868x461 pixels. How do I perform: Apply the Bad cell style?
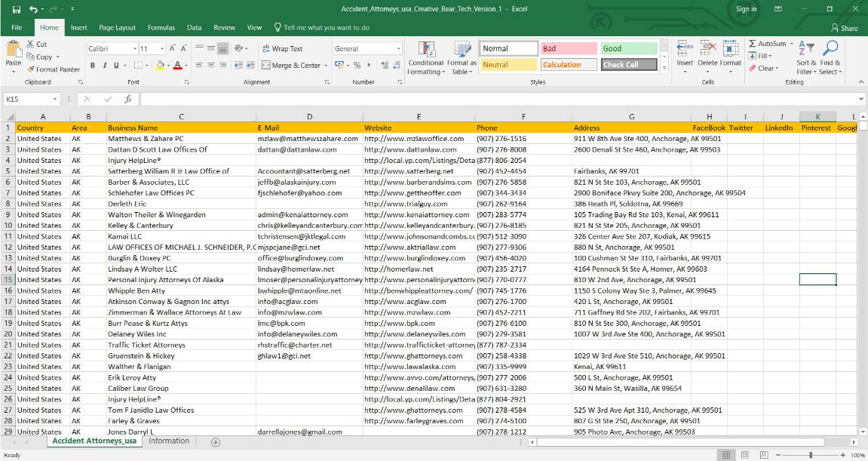pyautogui.click(x=569, y=49)
